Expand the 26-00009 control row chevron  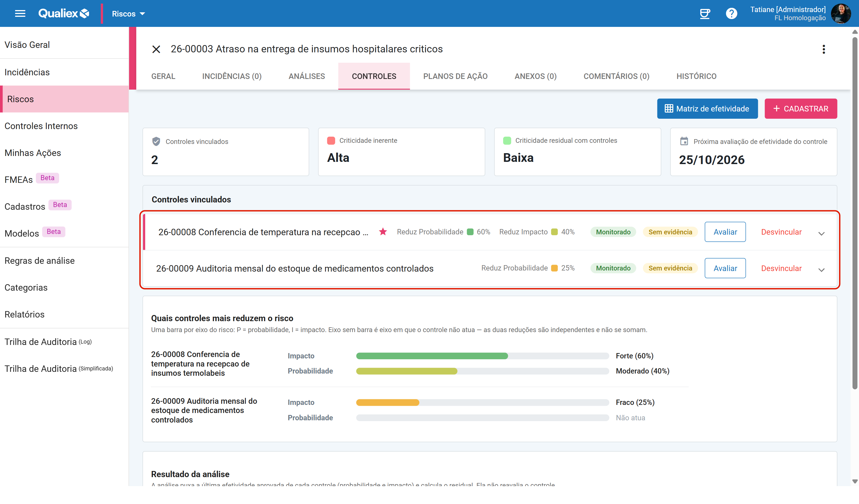[x=821, y=270]
